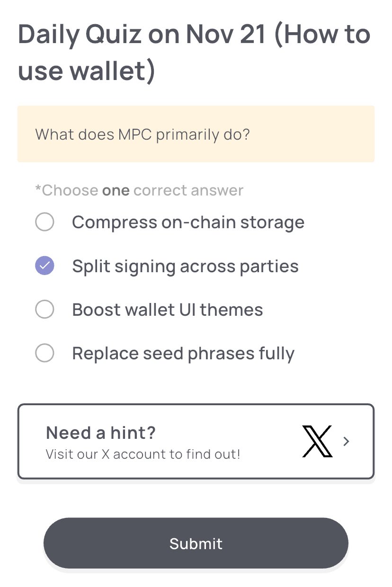The image size is (392, 587).
Task: Click the word 'MPC' in the question
Action: (134, 134)
